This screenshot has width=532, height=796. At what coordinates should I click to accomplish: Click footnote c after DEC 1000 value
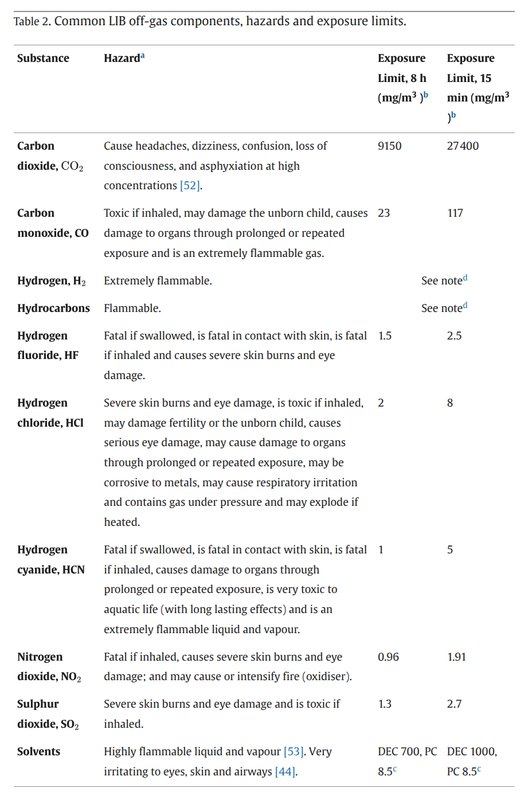coord(479,769)
